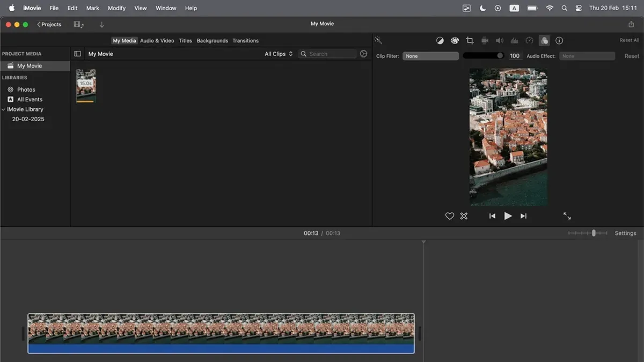644x362 pixels.
Task: Open the All Clips filter dropdown
Action: pyautogui.click(x=279, y=54)
